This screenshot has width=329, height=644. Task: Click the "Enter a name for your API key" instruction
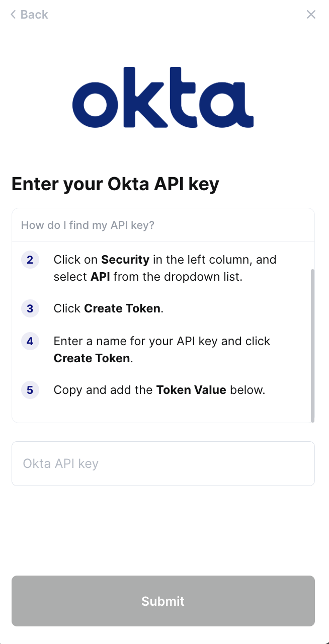136,342
